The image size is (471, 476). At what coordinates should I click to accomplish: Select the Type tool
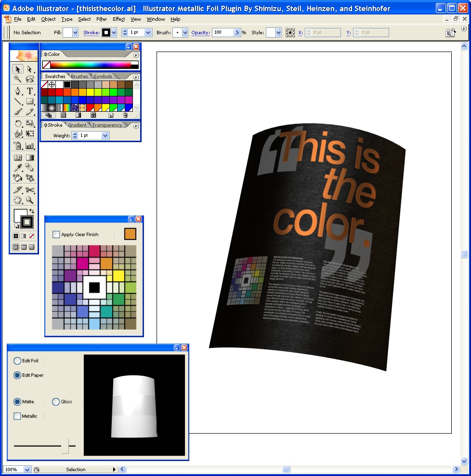(30, 91)
